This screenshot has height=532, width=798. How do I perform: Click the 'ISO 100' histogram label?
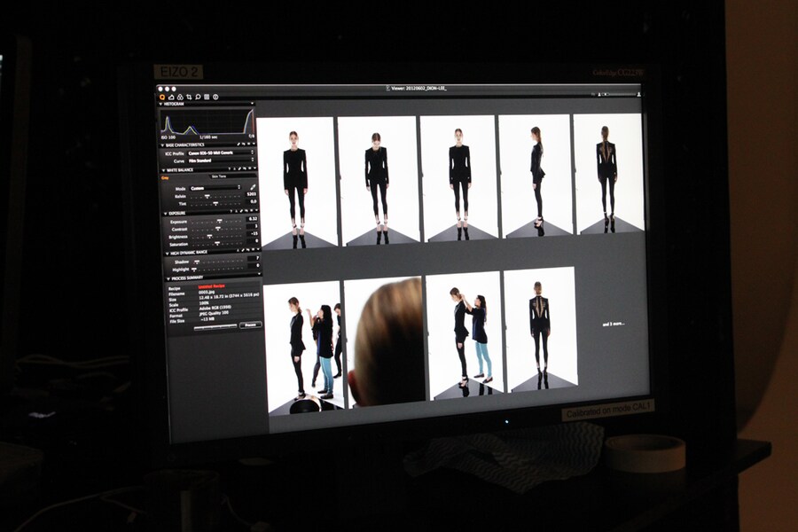click(x=168, y=137)
